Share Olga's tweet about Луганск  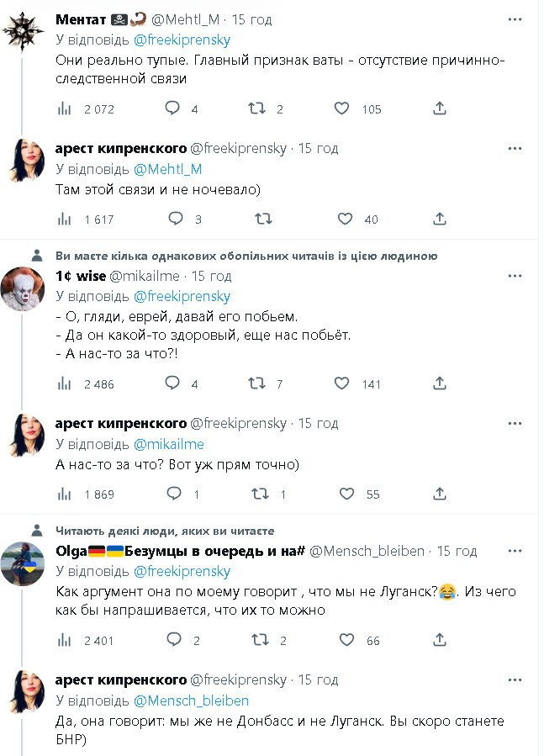439,640
